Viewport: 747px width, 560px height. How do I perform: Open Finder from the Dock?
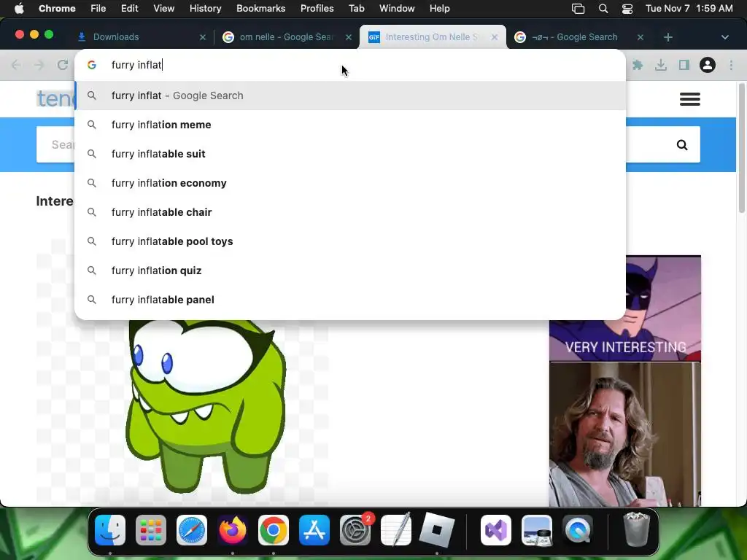(110, 530)
